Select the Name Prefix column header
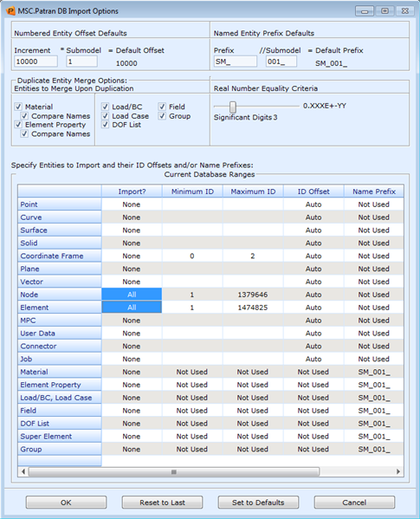420x519 pixels. tap(374, 191)
